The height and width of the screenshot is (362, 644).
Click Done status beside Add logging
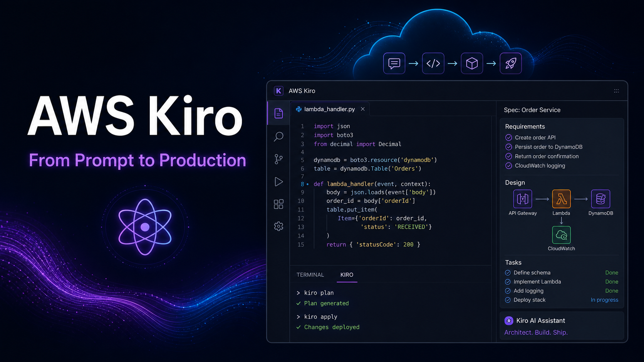click(612, 291)
